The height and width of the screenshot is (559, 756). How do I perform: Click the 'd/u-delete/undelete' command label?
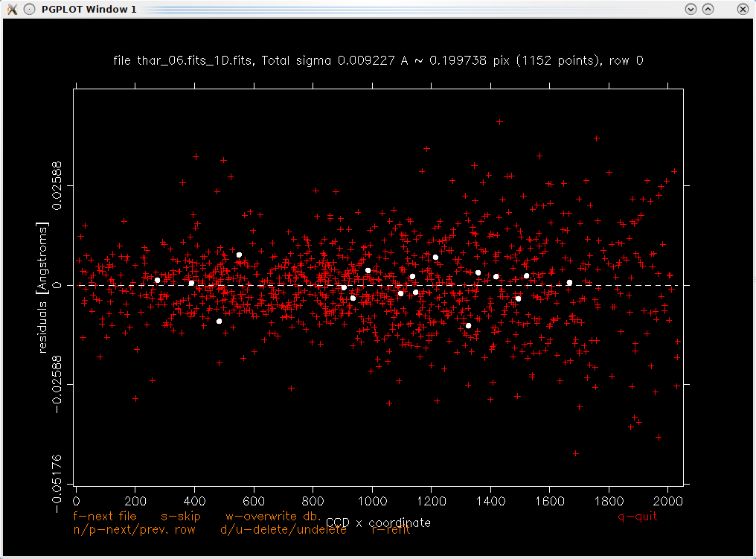pos(283,529)
